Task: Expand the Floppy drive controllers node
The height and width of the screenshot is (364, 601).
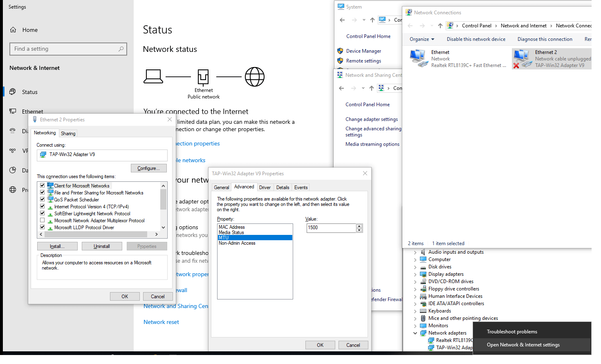Action: tap(415, 289)
